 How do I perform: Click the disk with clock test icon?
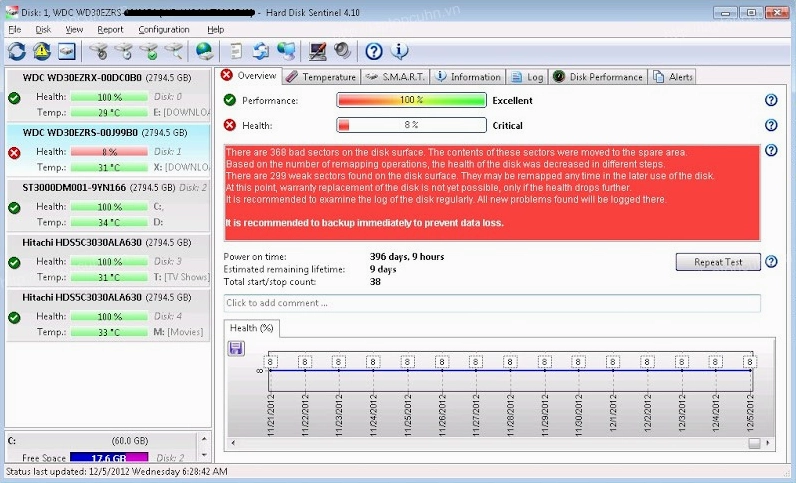tap(123, 51)
